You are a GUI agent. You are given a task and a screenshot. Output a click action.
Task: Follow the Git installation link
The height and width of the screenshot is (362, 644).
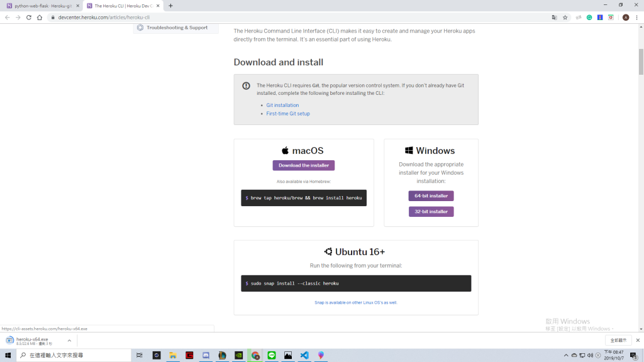pos(282,105)
